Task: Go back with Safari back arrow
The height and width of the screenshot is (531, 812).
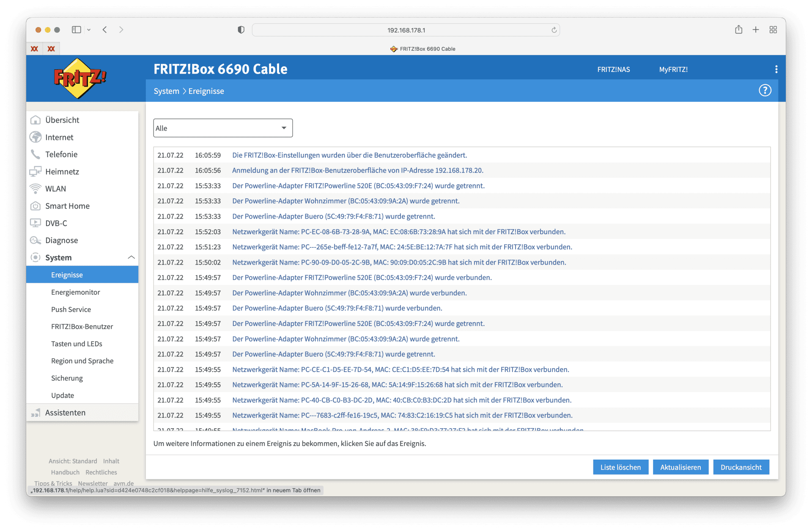Action: 104,30
